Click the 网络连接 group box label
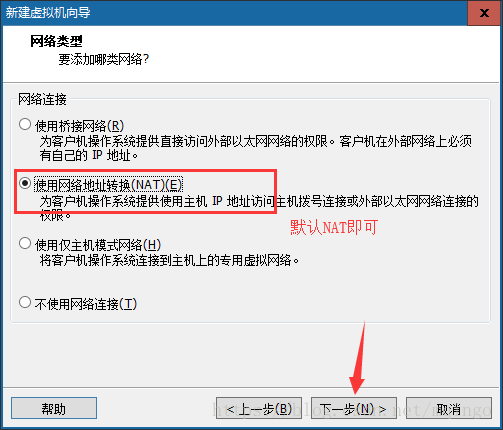 (42, 99)
